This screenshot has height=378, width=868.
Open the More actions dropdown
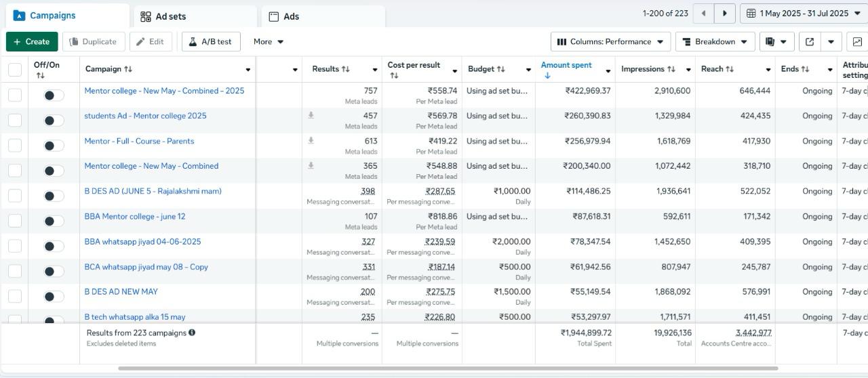pyautogui.click(x=269, y=41)
